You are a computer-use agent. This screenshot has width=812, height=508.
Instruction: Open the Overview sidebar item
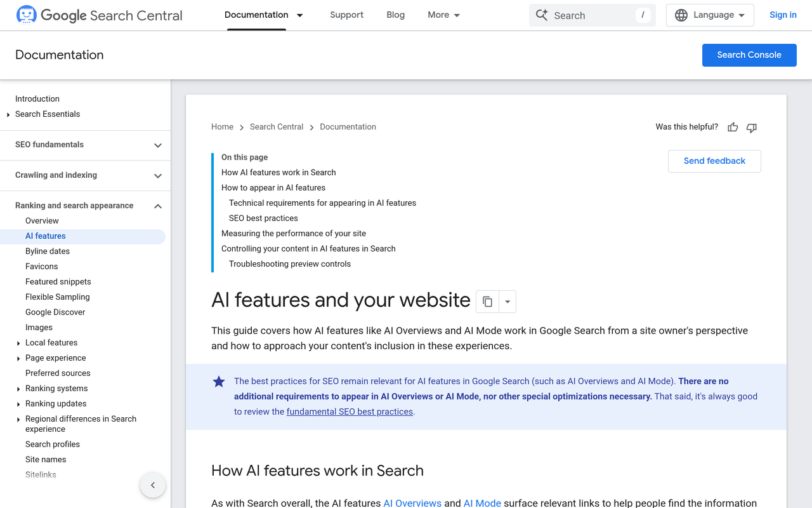pyautogui.click(x=42, y=221)
